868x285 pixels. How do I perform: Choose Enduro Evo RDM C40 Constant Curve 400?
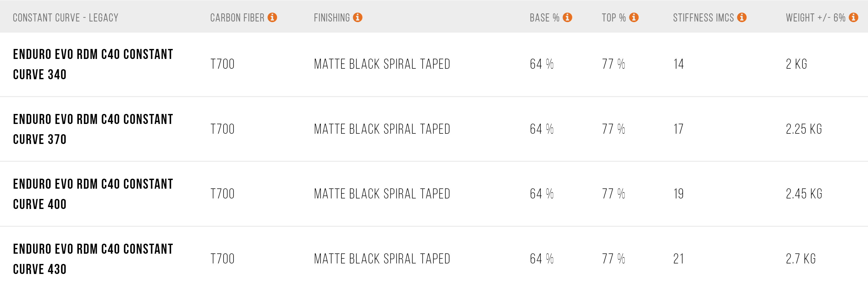pyautogui.click(x=93, y=194)
